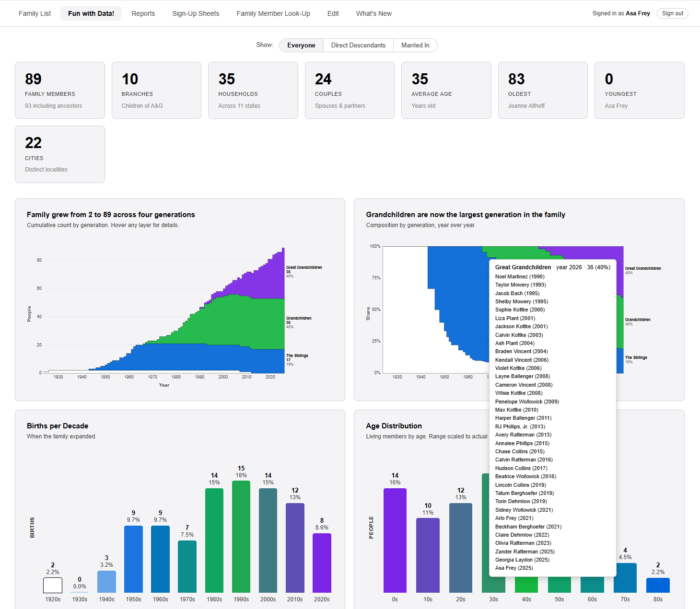Screen dimensions: 700x609
Task: Select the Fun with Data! tab
Action: [x=91, y=13]
